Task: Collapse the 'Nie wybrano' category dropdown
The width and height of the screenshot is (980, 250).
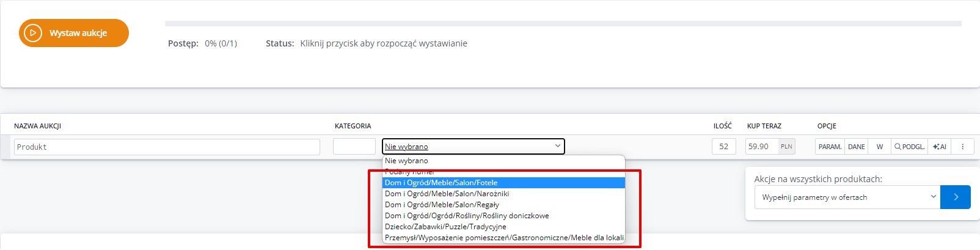Action: click(x=473, y=147)
